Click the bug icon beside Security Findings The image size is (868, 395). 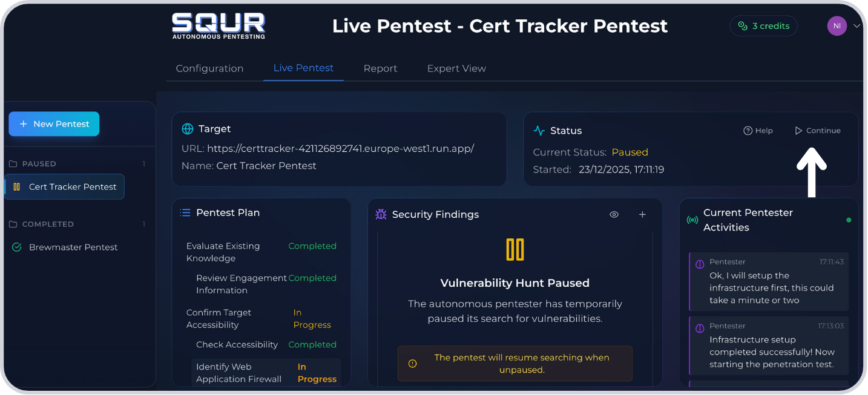(x=381, y=215)
